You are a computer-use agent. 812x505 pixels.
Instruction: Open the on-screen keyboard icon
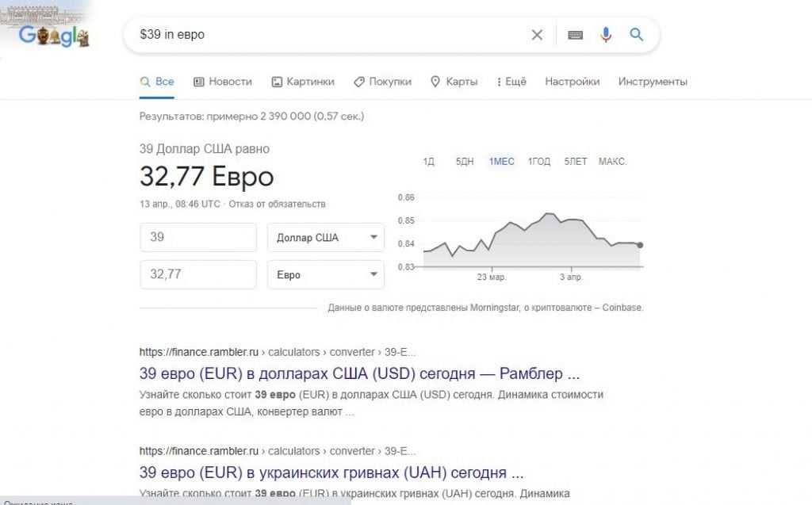pos(576,35)
